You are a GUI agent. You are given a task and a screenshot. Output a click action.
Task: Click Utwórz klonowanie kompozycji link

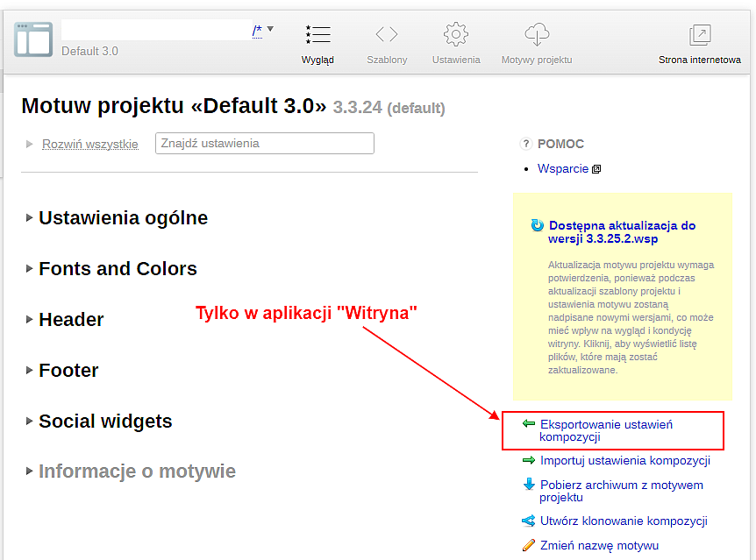(x=624, y=521)
